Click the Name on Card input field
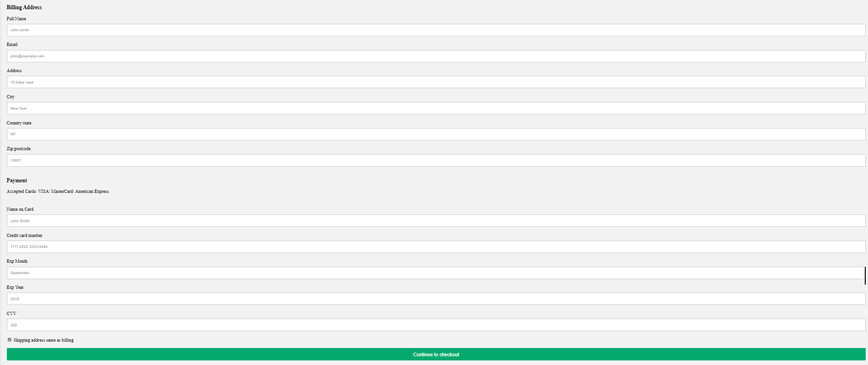 [x=436, y=221]
